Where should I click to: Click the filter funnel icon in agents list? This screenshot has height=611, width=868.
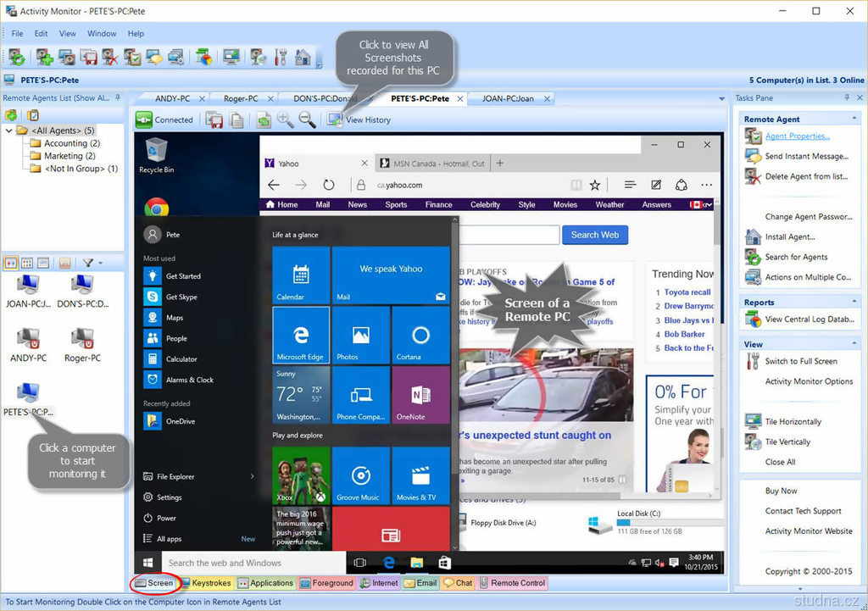click(x=87, y=263)
